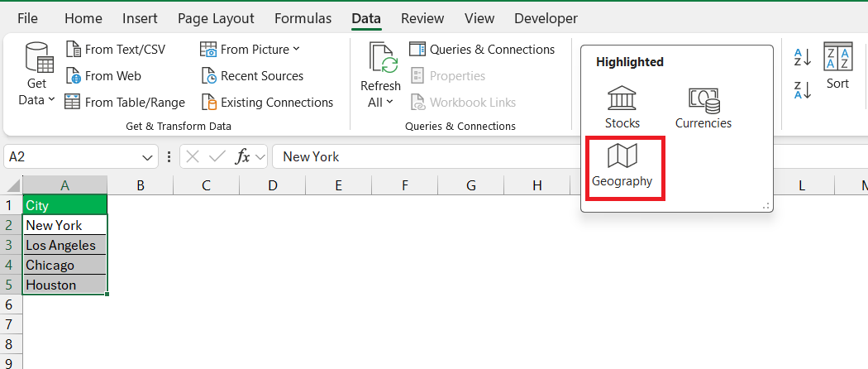Image resolution: width=868 pixels, height=369 pixels.
Task: Select the Los Angeles cell
Action: [64, 245]
